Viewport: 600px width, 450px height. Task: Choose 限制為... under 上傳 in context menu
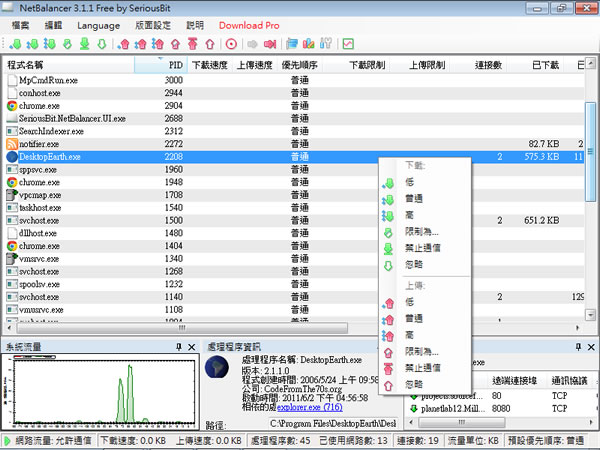425,351
